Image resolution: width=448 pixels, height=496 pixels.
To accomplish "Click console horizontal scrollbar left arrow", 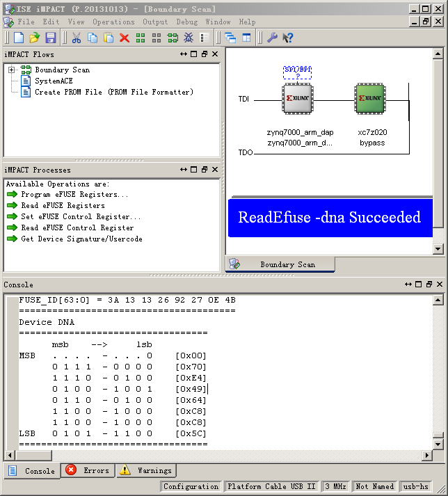I will (x=10, y=456).
